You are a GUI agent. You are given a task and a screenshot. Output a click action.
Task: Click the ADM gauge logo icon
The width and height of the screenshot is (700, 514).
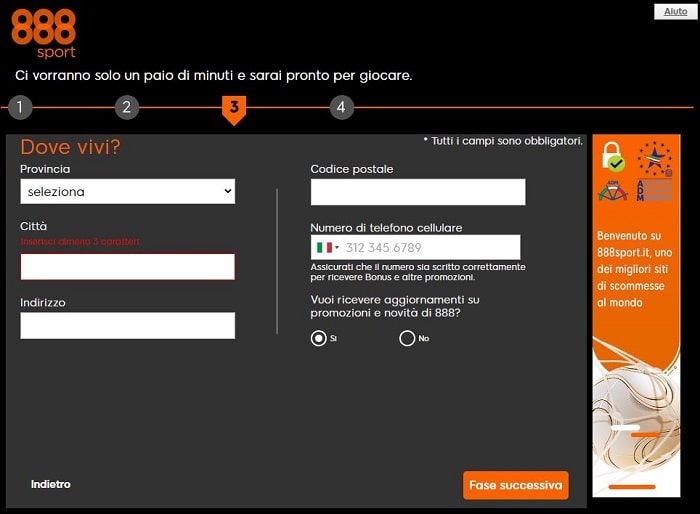612,191
